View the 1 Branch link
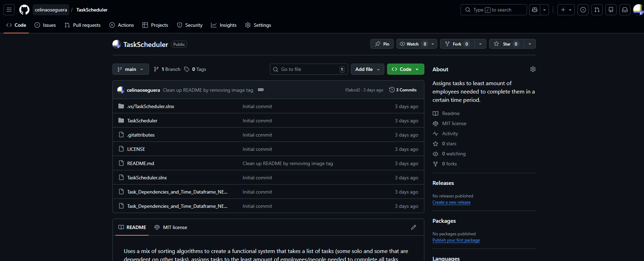644x261 pixels. pos(167,69)
